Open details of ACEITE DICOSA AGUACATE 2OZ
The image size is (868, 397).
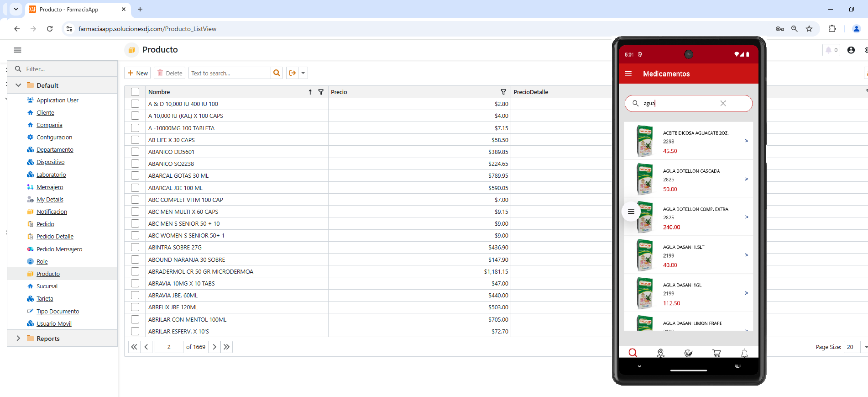(x=689, y=141)
